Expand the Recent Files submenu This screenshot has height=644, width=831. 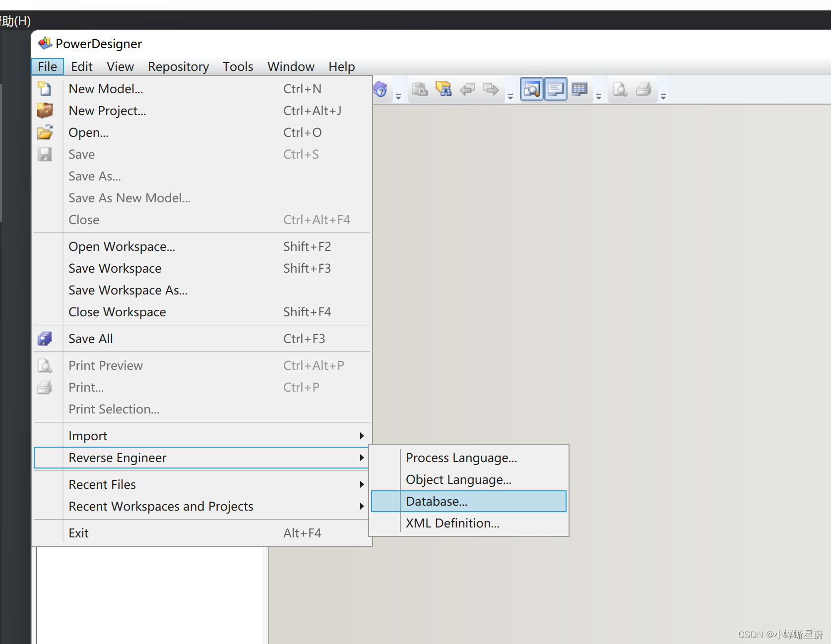coord(362,484)
